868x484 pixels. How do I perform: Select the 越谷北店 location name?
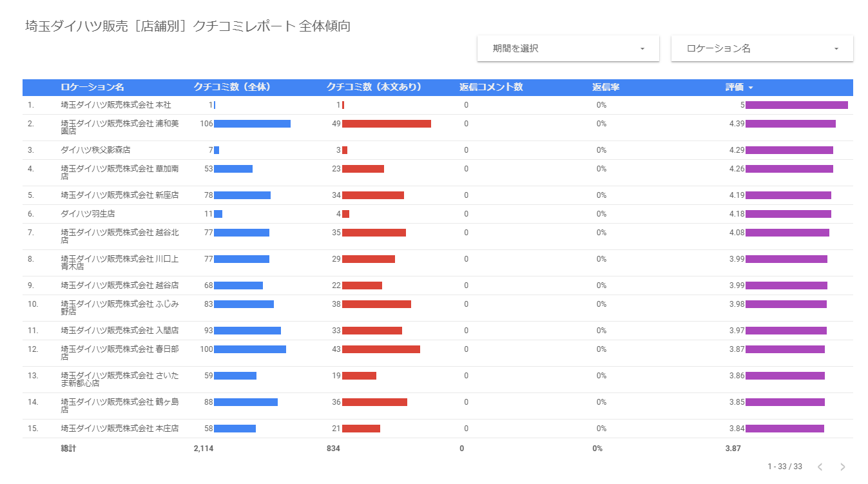[120, 236]
